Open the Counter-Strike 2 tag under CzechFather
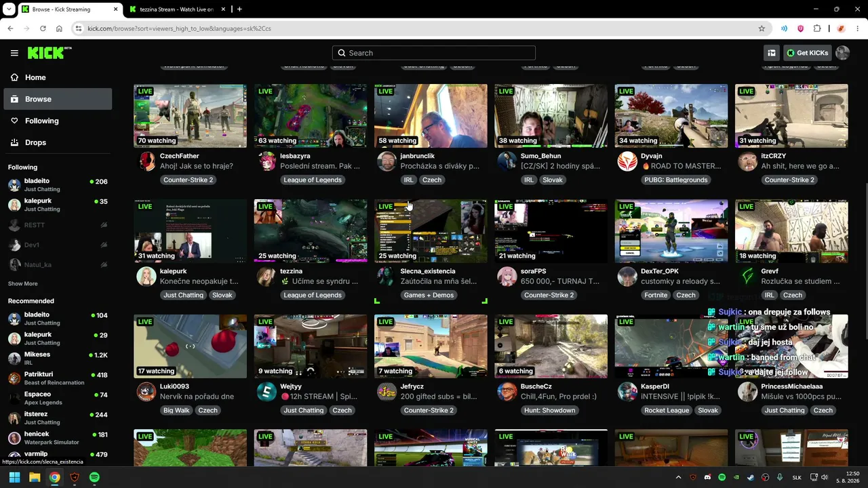The image size is (868, 488). click(x=188, y=180)
